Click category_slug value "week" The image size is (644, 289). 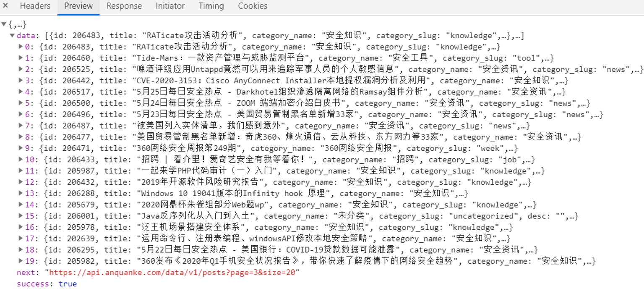coord(490,148)
